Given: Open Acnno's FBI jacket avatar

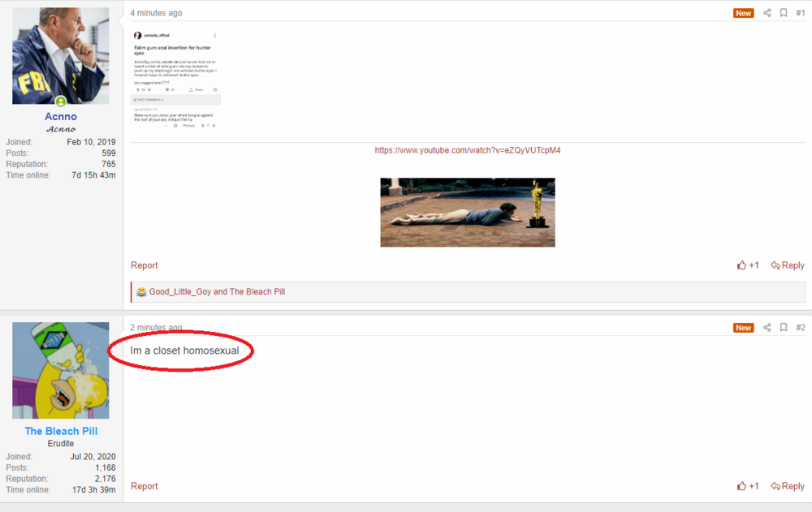Looking at the screenshot, I should click(61, 55).
